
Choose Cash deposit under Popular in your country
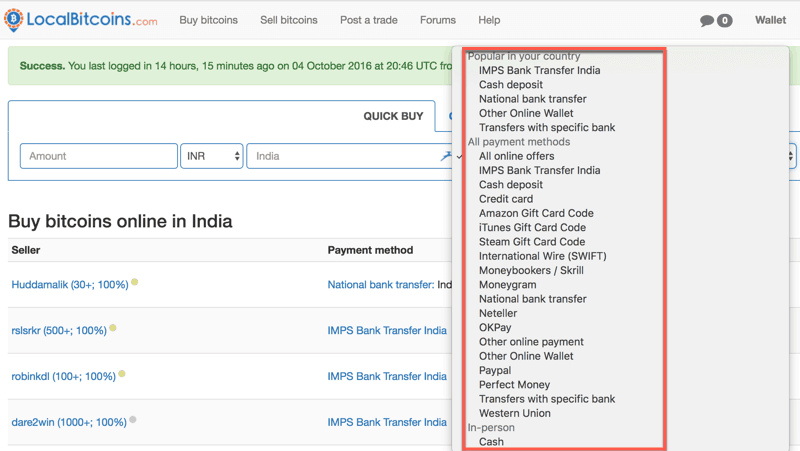point(511,85)
